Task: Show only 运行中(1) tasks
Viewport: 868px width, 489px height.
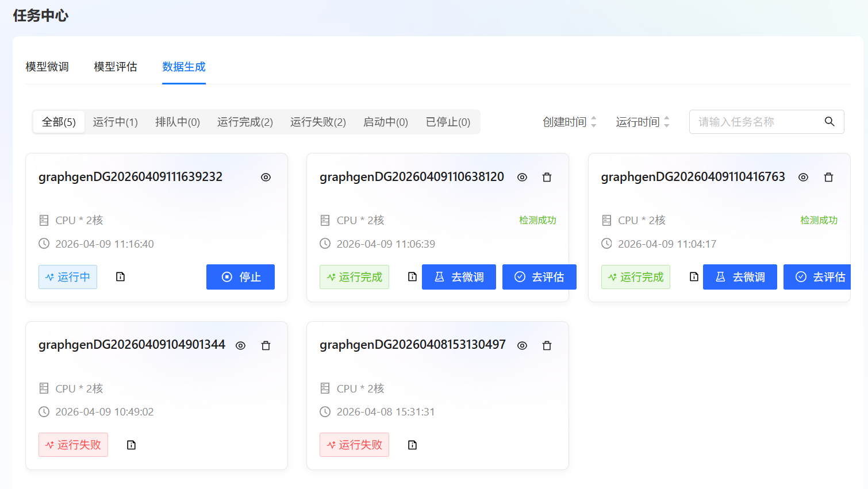Action: point(115,122)
